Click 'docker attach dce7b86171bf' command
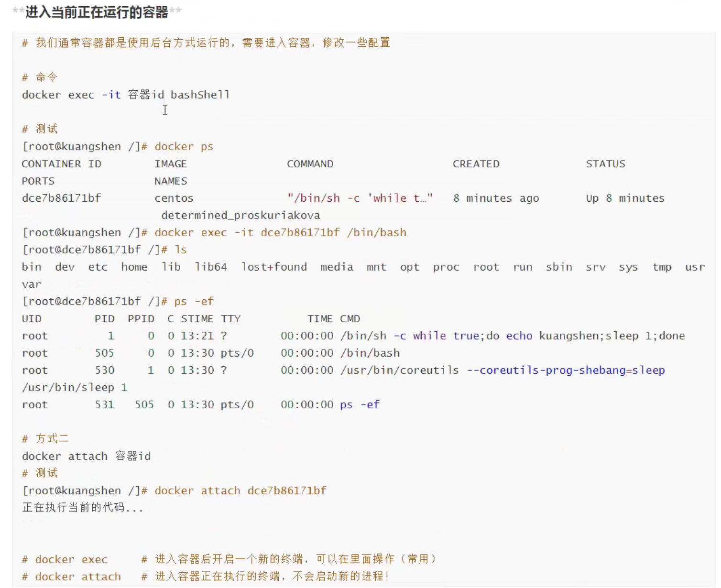The height and width of the screenshot is (588, 721). (240, 490)
